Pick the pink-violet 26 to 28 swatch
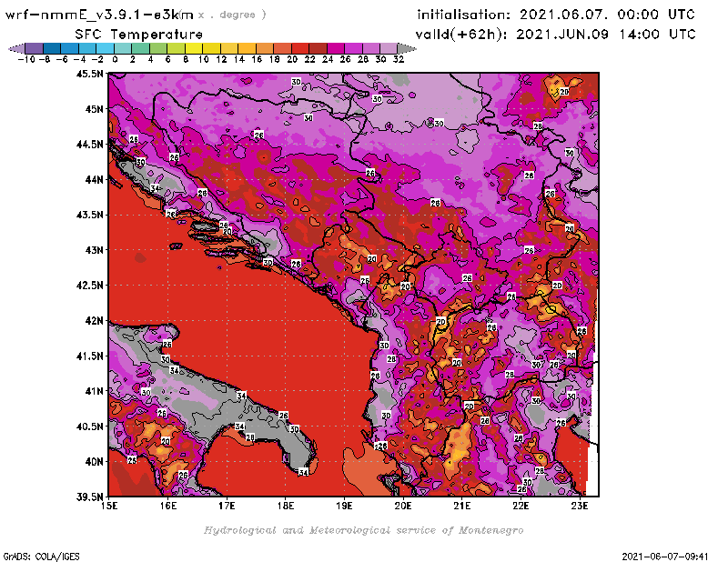 click(x=353, y=48)
